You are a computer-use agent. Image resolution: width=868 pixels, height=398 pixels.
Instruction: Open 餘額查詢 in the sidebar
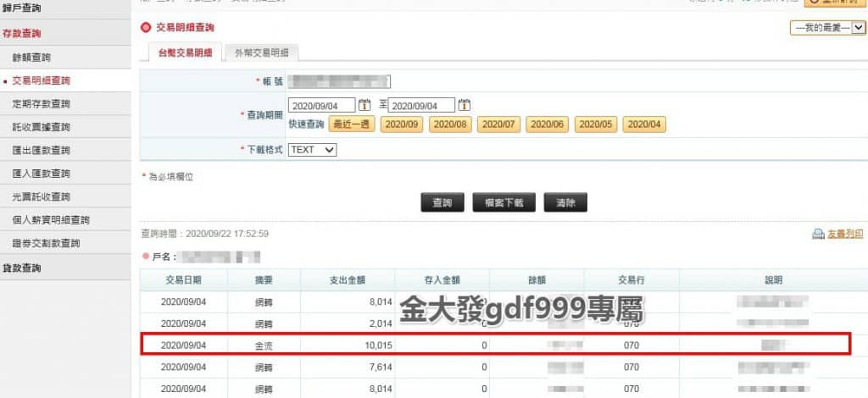point(32,58)
